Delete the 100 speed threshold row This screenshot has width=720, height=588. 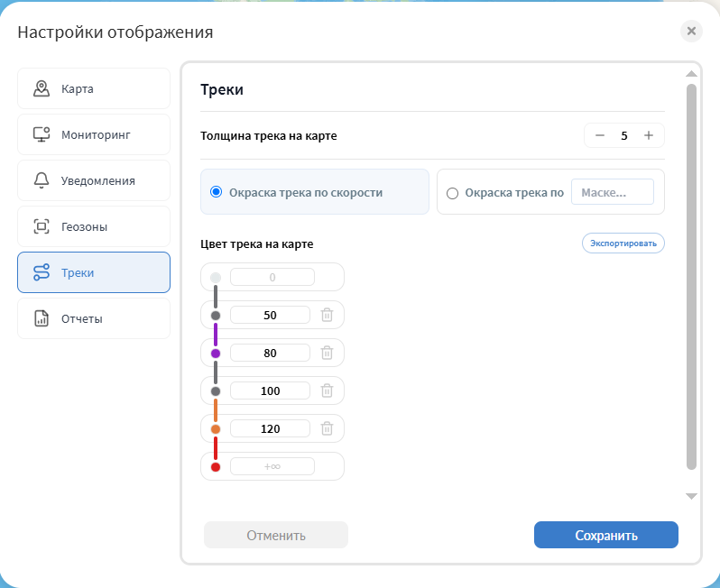pyautogui.click(x=327, y=390)
